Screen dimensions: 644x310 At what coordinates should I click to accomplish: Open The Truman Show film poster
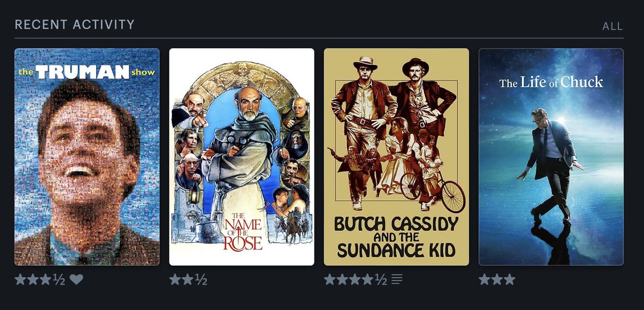coord(87,157)
